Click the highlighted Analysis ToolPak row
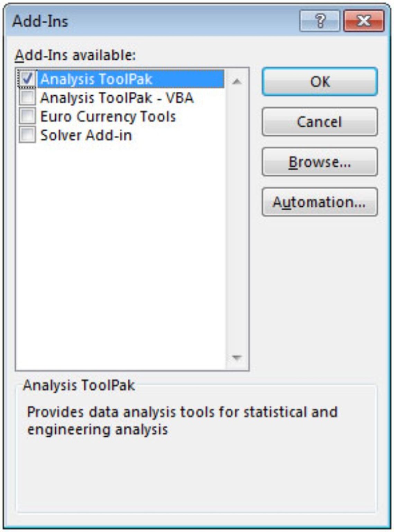The image size is (394, 532). click(97, 79)
